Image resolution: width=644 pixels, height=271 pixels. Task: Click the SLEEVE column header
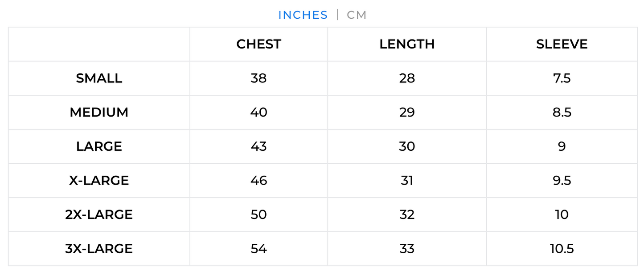click(562, 44)
